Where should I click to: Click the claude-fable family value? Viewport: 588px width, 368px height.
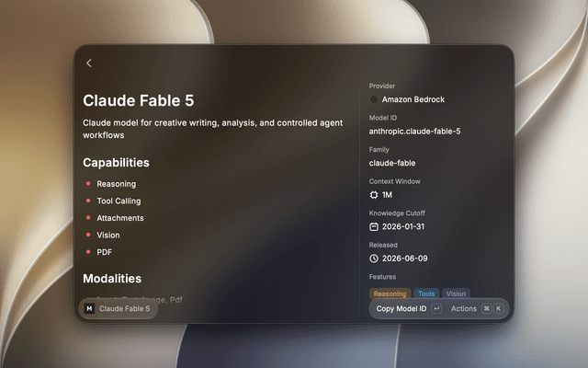point(392,163)
